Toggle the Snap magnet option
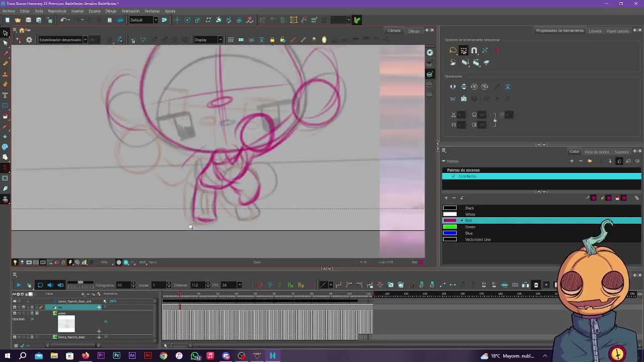The width and height of the screenshot is (644, 362). [x=474, y=51]
